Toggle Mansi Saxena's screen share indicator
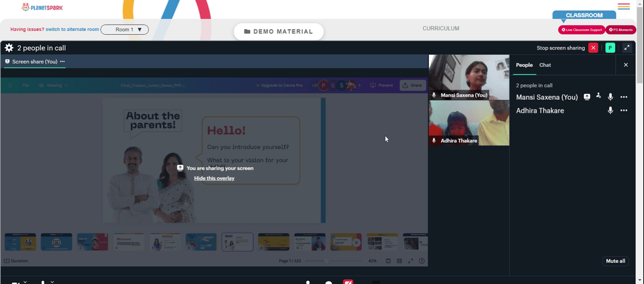The width and height of the screenshot is (644, 284). tap(587, 97)
